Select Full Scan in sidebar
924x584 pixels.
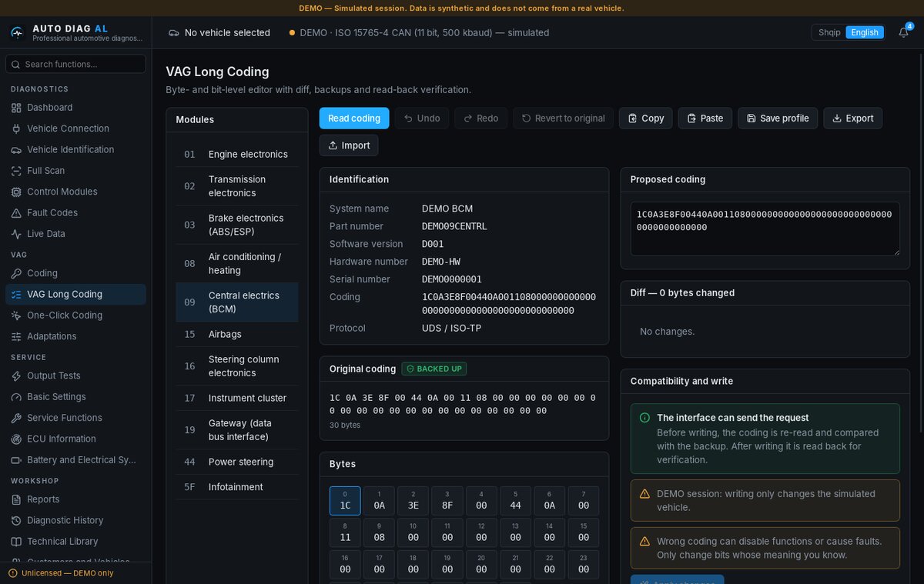coord(75,171)
